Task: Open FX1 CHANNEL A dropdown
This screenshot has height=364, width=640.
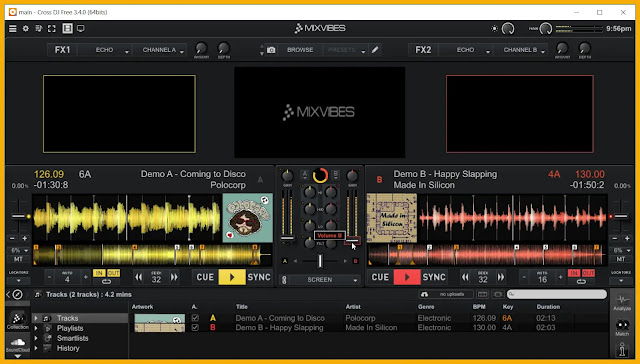Action: tap(159, 50)
